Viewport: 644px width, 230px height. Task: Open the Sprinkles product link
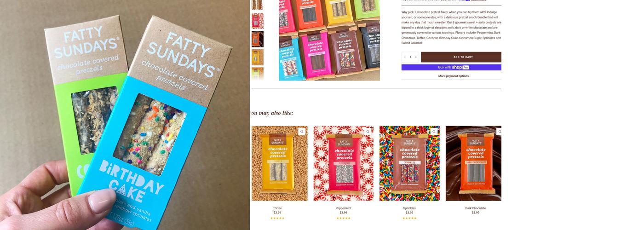pos(409,208)
